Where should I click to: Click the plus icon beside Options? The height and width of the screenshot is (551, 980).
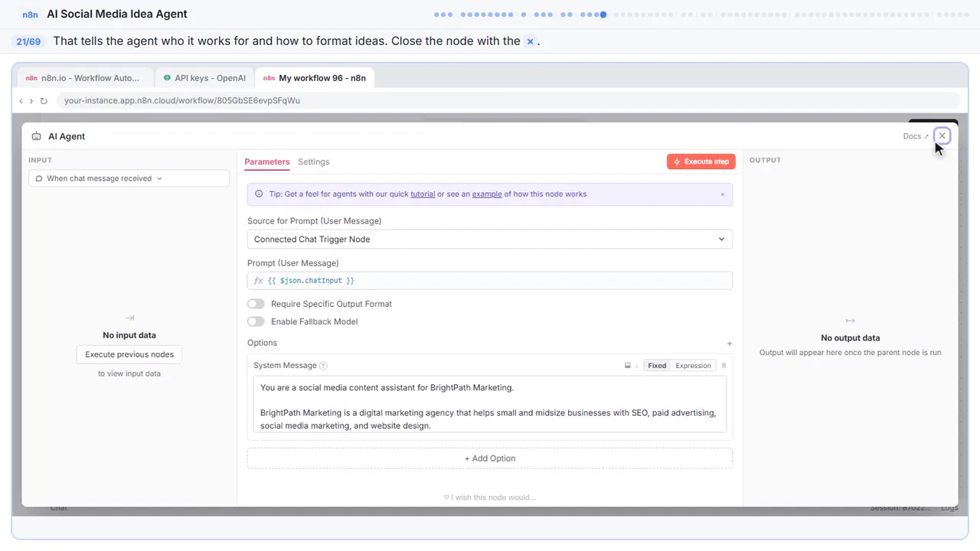tap(729, 344)
